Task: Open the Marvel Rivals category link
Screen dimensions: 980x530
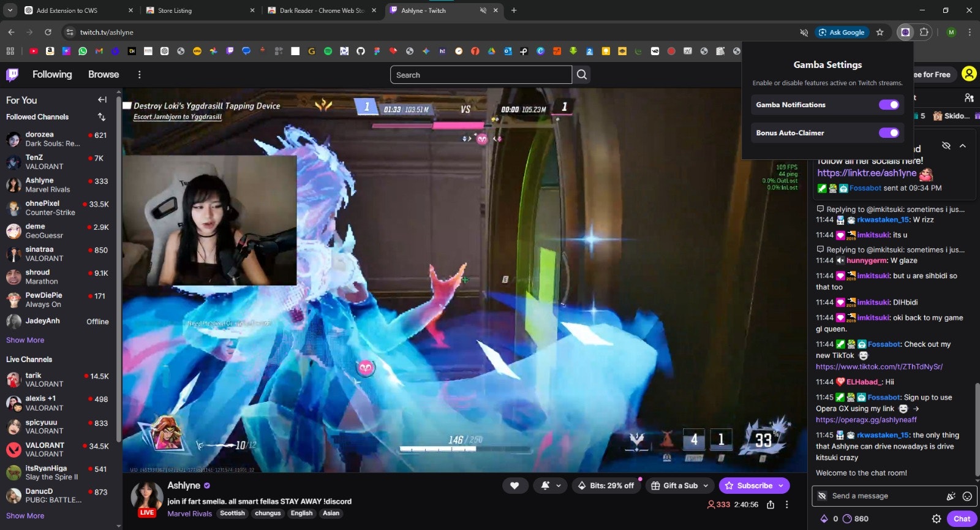Action: coord(190,513)
